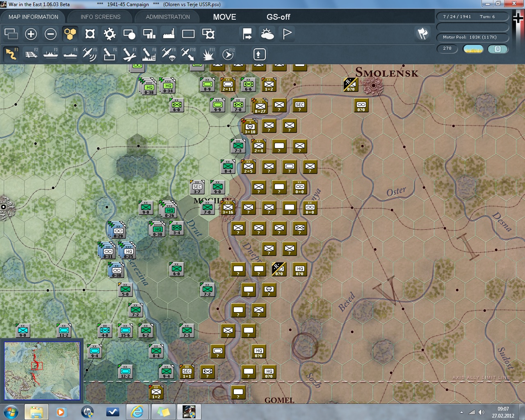The height and width of the screenshot is (420, 525).
Task: Toggle the factory overlay icon
Action: (169, 34)
